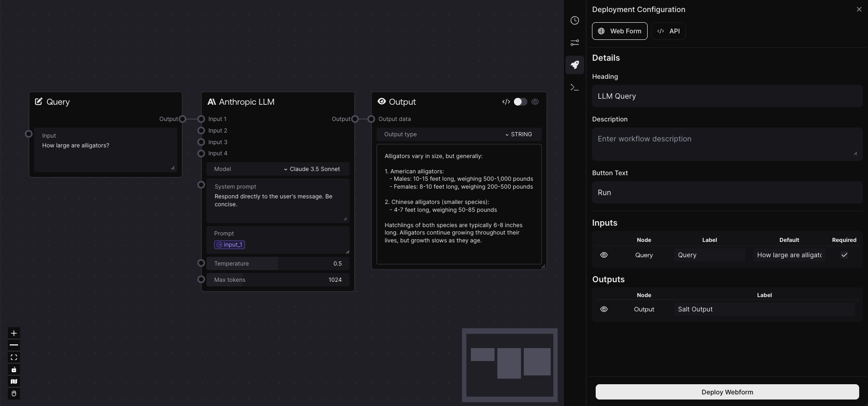This screenshot has height=406, width=868.
Task: Click the Max tokens connection port
Action: [x=201, y=279]
